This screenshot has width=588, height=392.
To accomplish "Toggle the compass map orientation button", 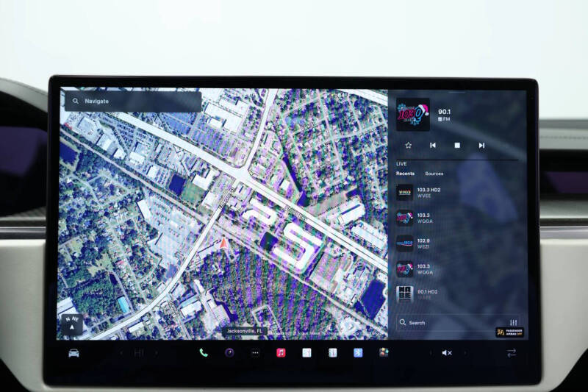I will 72,323.
